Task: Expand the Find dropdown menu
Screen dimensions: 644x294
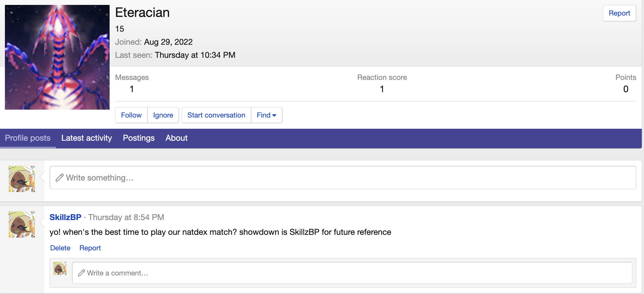Action: (266, 115)
